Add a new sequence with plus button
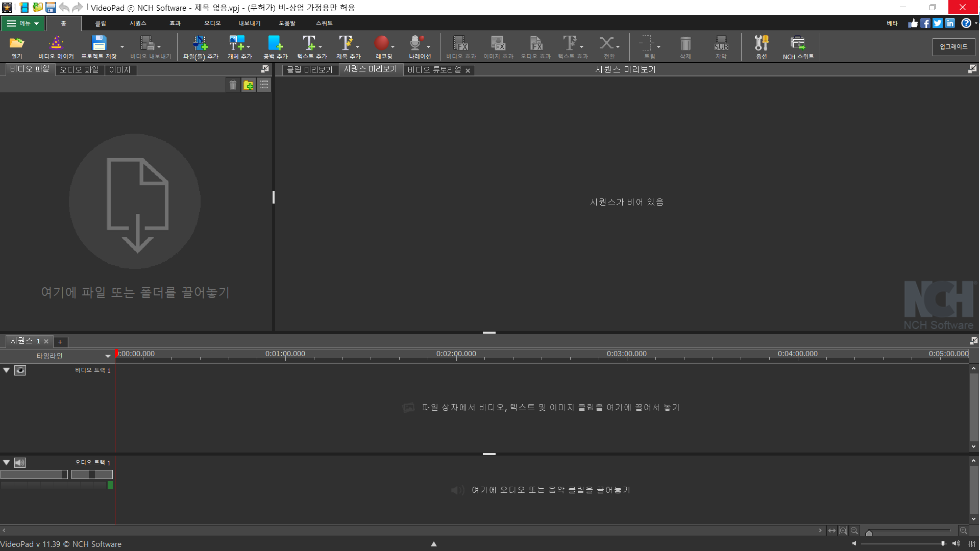Image resolution: width=980 pixels, height=551 pixels. pyautogui.click(x=60, y=342)
